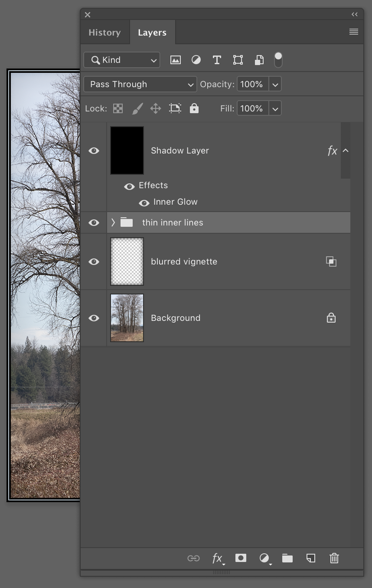Enable the Lock transparent pixels option

(117, 108)
